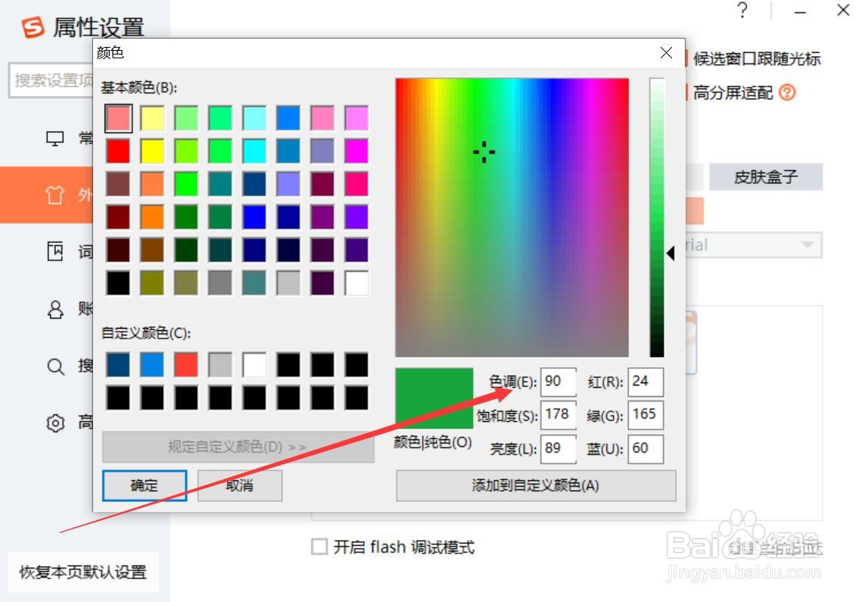Click inside the 色调 hue input field
The height and width of the screenshot is (602, 868).
point(558,382)
